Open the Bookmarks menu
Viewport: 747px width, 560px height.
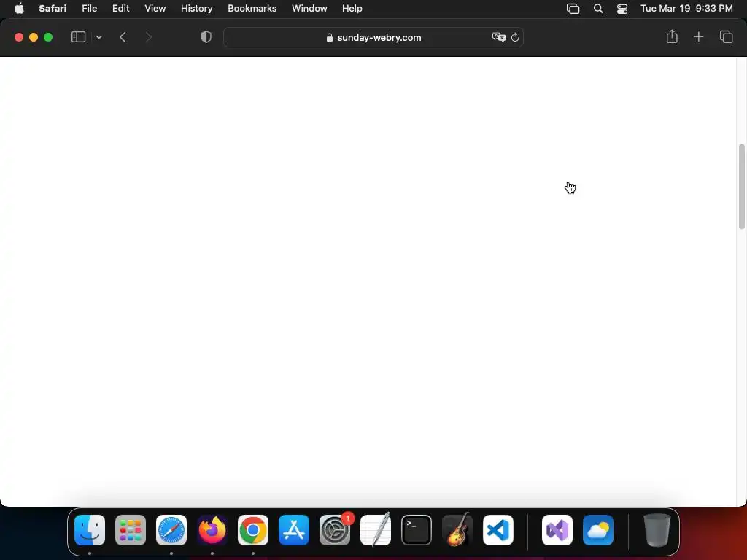click(252, 8)
